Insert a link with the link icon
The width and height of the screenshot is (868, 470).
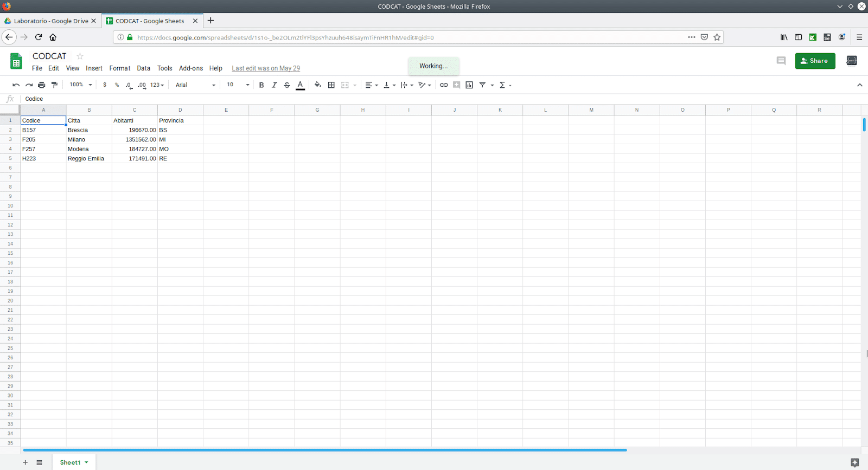click(444, 85)
